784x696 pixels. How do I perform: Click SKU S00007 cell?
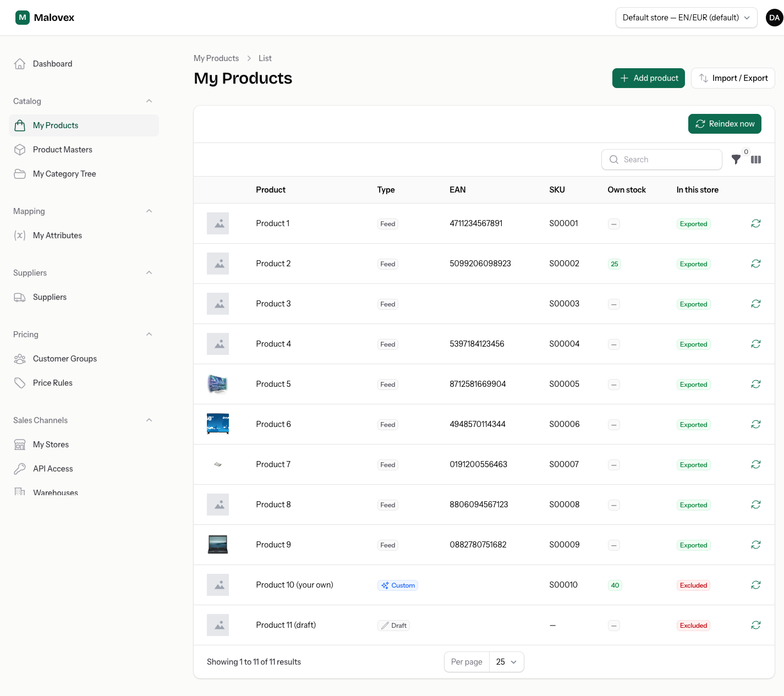click(x=564, y=464)
